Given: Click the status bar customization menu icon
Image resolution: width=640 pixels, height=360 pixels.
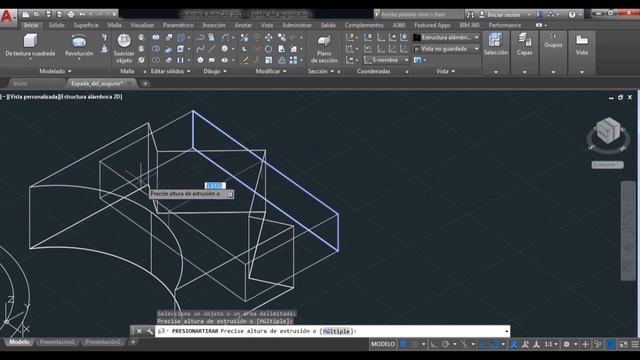Looking at the screenshot, I should 635,344.
